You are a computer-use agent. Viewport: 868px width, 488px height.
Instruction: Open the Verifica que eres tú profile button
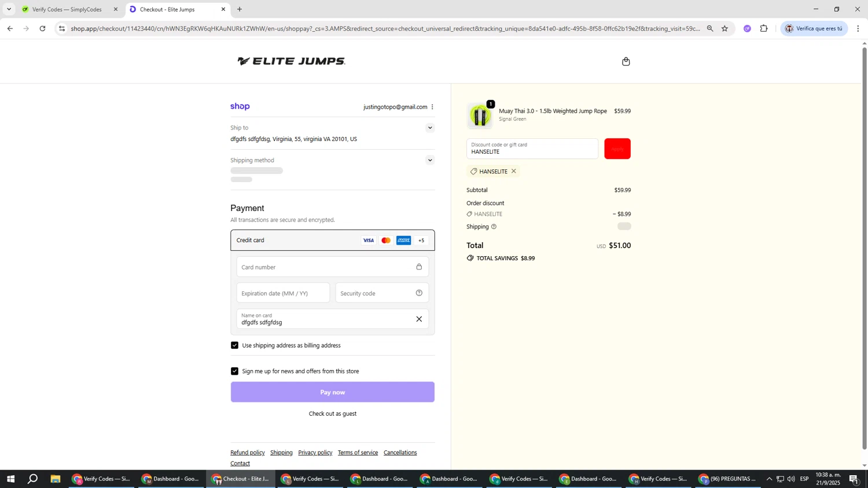814,28
